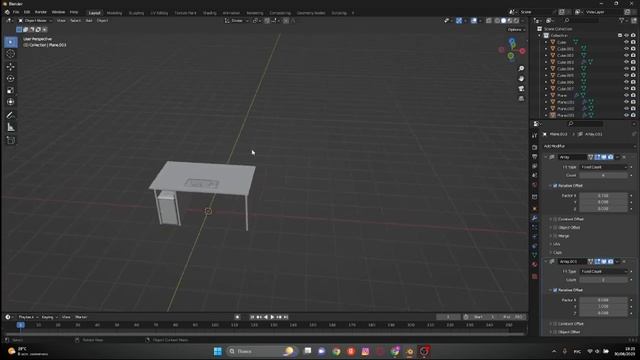This screenshot has height=360, width=640.
Task: Toggle X-ray view in header
Action: tap(489, 20)
